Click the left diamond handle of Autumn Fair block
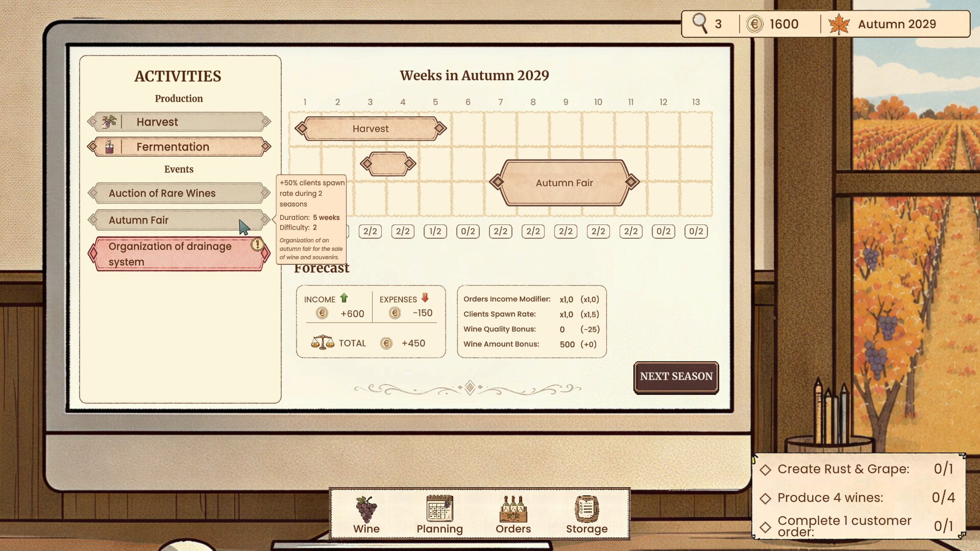The image size is (980, 551). tap(497, 182)
